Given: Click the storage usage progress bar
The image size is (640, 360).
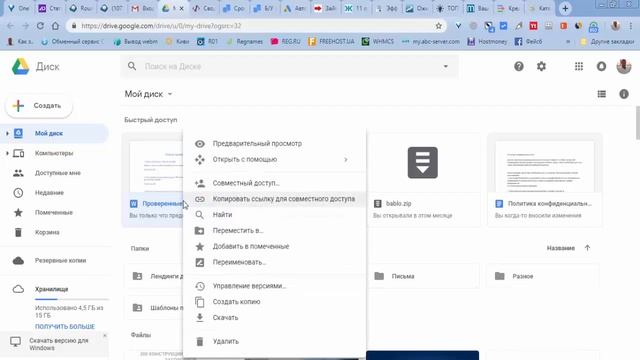Looking at the screenshot, I should click(71, 300).
